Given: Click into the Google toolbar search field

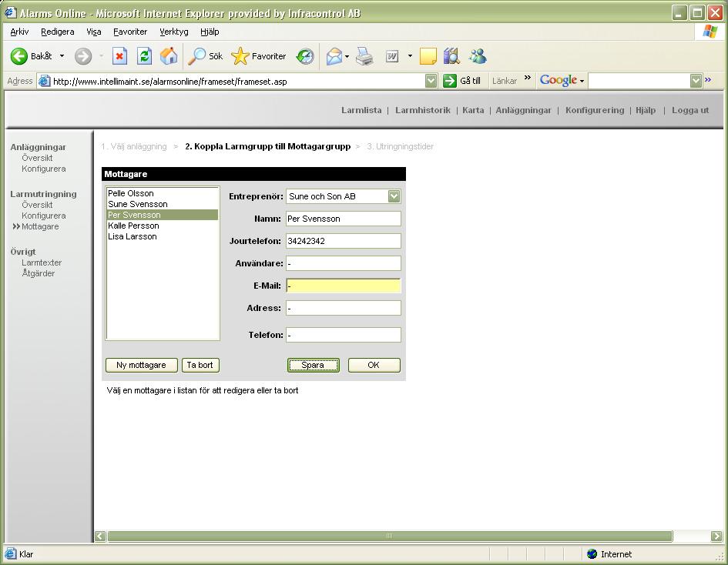Looking at the screenshot, I should tap(639, 81).
